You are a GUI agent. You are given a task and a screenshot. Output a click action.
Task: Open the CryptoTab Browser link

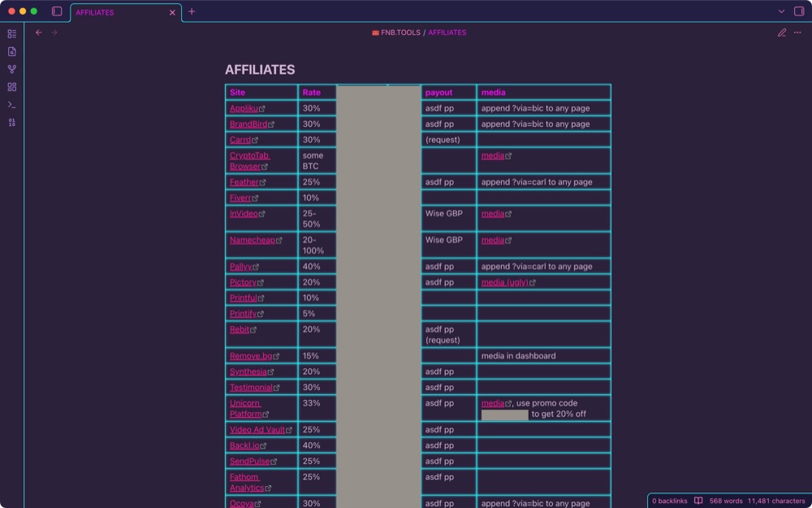click(x=249, y=161)
